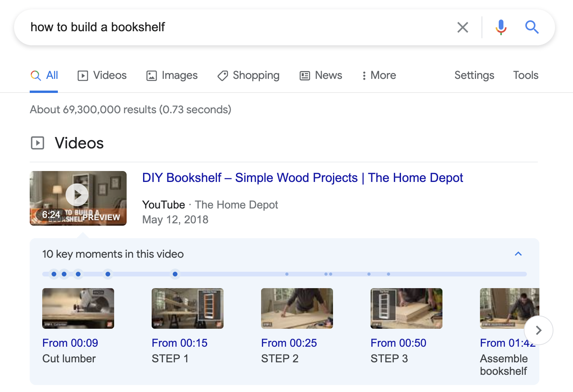Switch to the Videos tab
This screenshot has width=573, height=392.
coord(102,75)
